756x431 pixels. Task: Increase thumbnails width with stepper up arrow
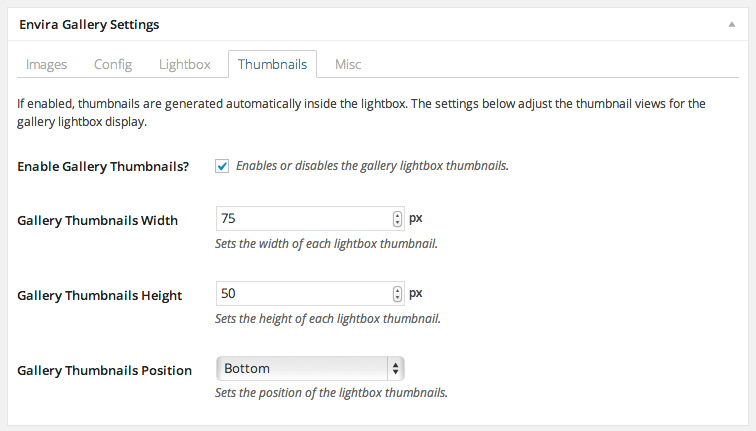(x=397, y=215)
